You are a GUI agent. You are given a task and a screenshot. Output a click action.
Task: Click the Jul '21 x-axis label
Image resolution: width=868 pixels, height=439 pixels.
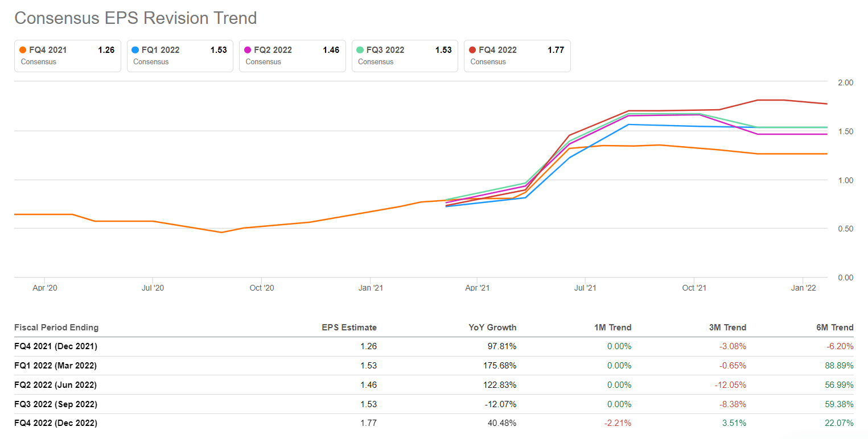(x=585, y=288)
